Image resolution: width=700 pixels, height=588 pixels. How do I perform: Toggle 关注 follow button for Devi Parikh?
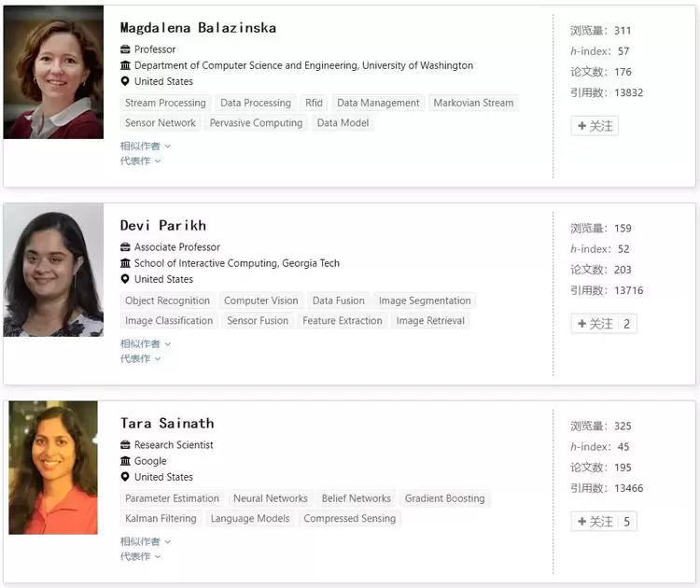coord(595,324)
